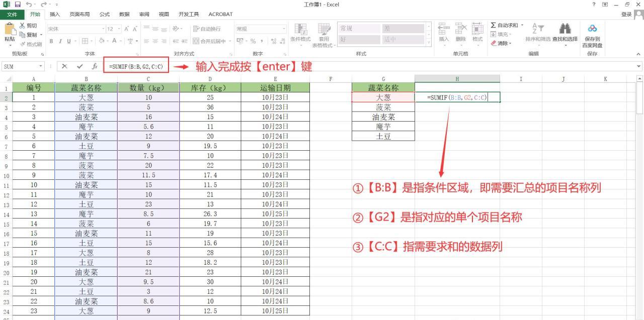Apply the 好 (Good) cell style
Viewport: 644px width, 320px height.
359,39
